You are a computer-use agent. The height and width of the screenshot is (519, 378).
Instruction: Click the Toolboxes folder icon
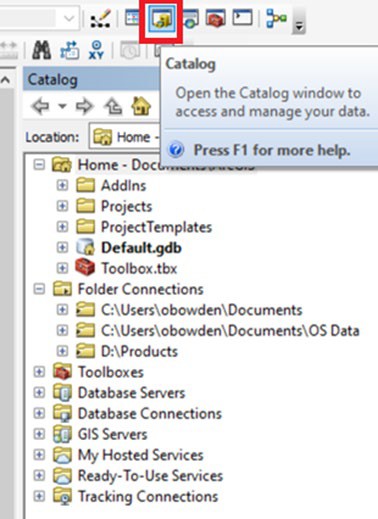point(62,371)
